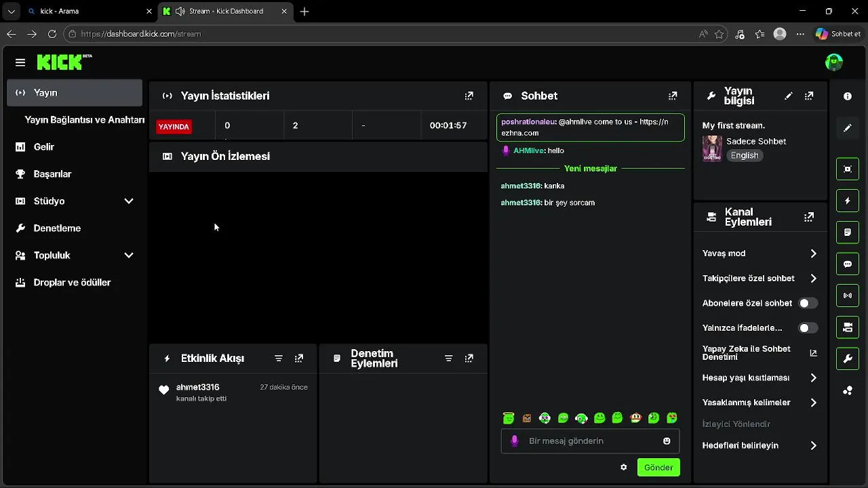Image resolution: width=868 pixels, height=488 pixels.
Task: Open emoji picker in message box
Action: [x=667, y=441]
